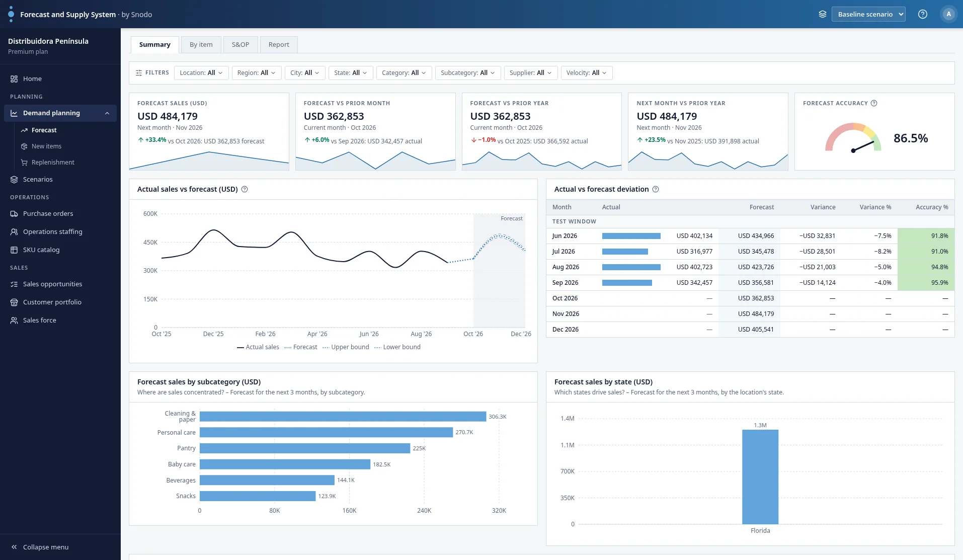
Task: Open the Baseline scenario dropdown
Action: pos(868,14)
